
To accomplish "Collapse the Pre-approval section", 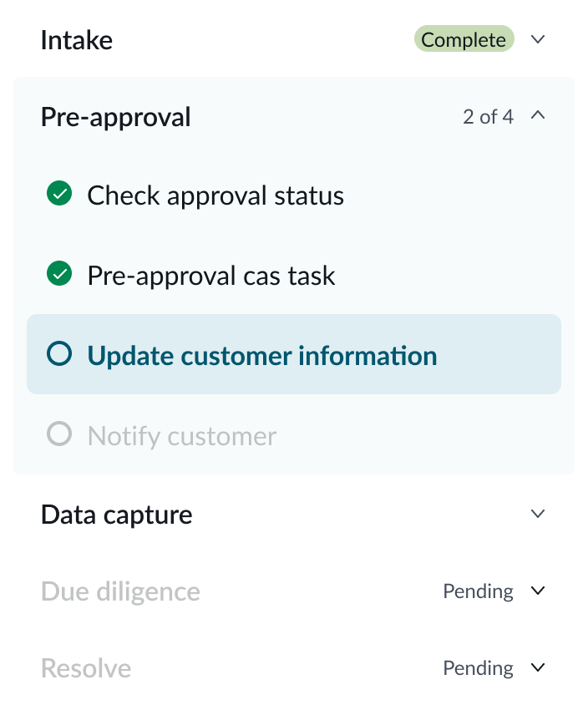I will (x=539, y=116).
